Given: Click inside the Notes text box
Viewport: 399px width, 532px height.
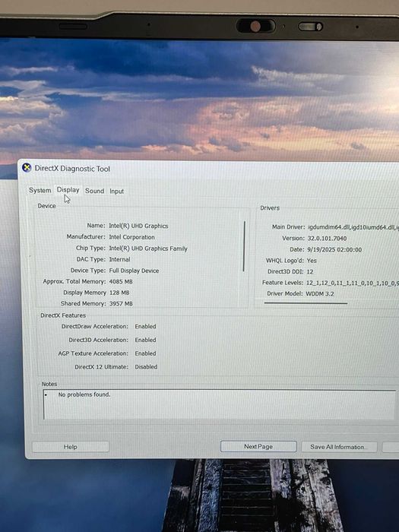Looking at the screenshot, I should point(220,405).
